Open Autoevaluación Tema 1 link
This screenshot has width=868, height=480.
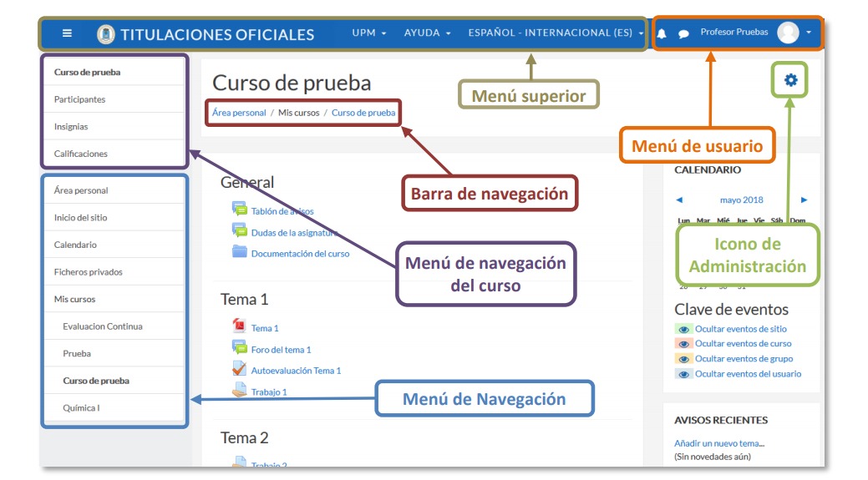297,371
